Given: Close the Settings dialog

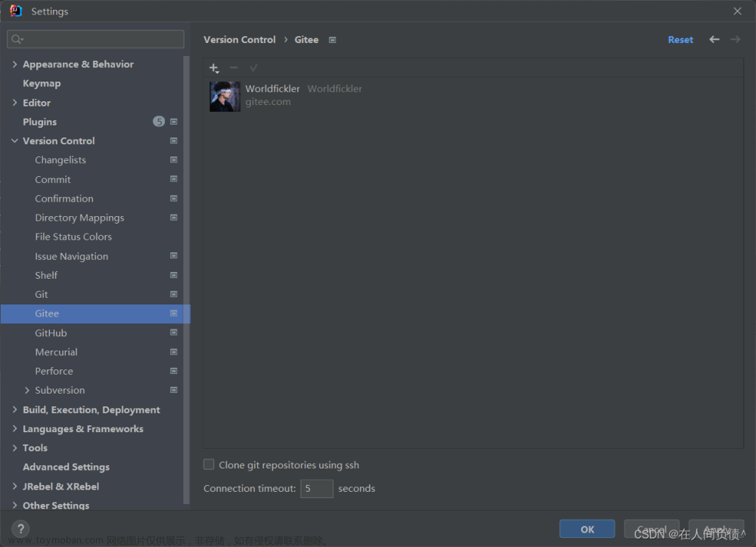Looking at the screenshot, I should pos(737,11).
